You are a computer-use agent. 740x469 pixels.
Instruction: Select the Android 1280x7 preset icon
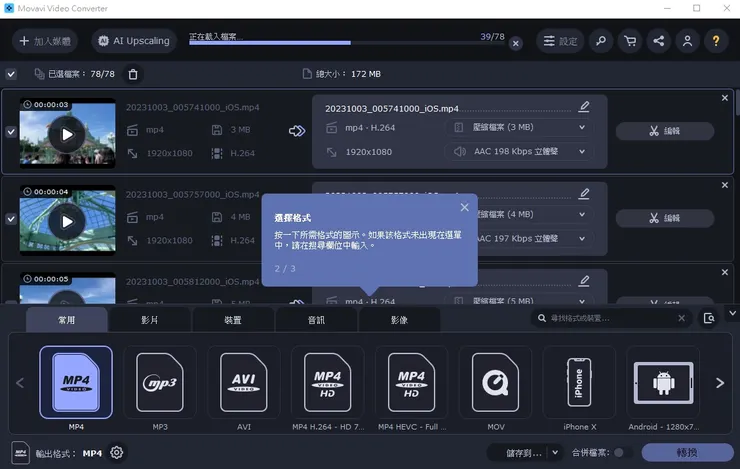tap(663, 383)
